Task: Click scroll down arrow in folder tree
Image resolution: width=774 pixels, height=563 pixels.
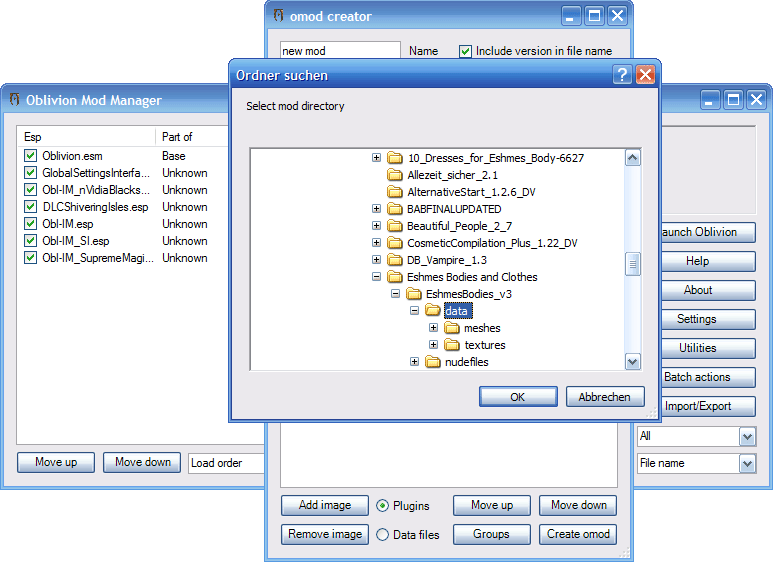Action: pyautogui.click(x=633, y=362)
